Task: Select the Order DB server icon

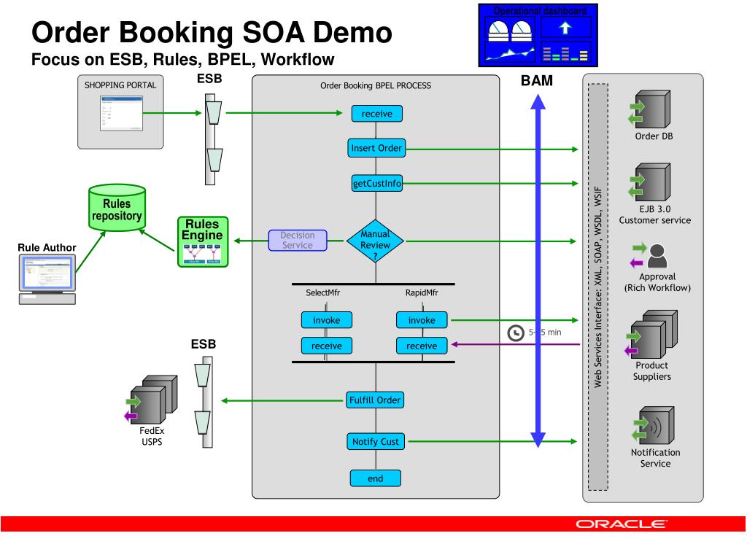Action: pos(649,110)
